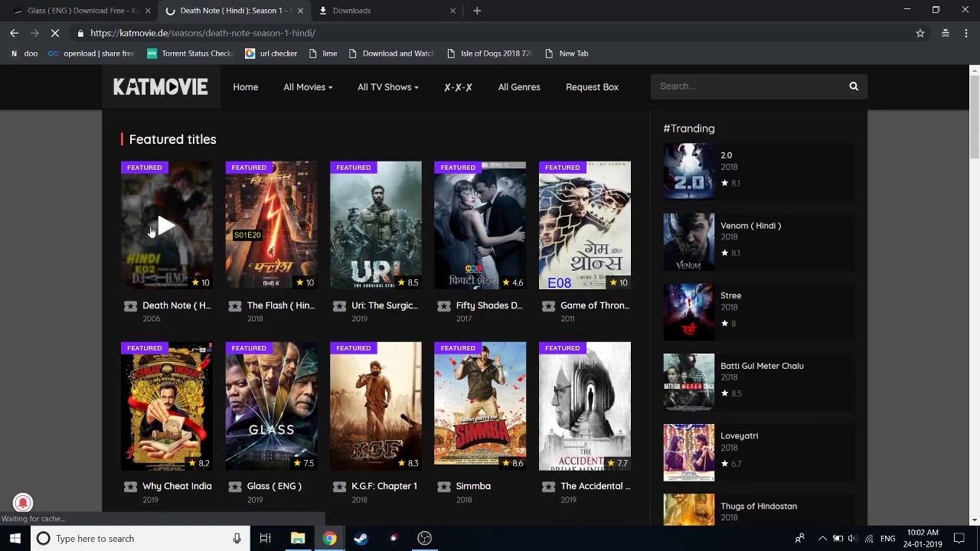
Task: Open trending title Venom ( Hindi )
Action: pyautogui.click(x=759, y=242)
